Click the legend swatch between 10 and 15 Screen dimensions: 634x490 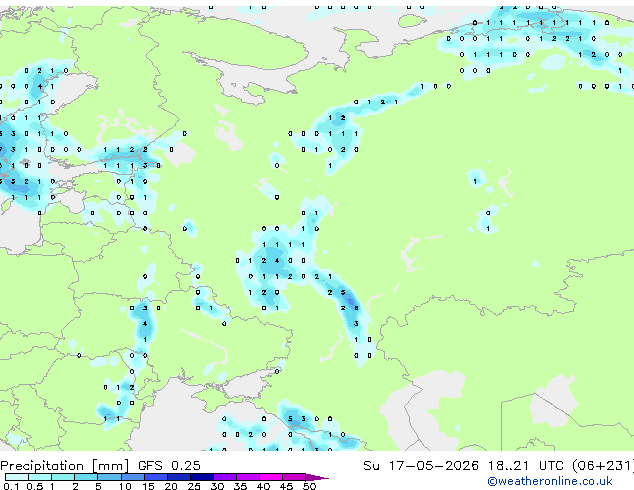point(132,477)
